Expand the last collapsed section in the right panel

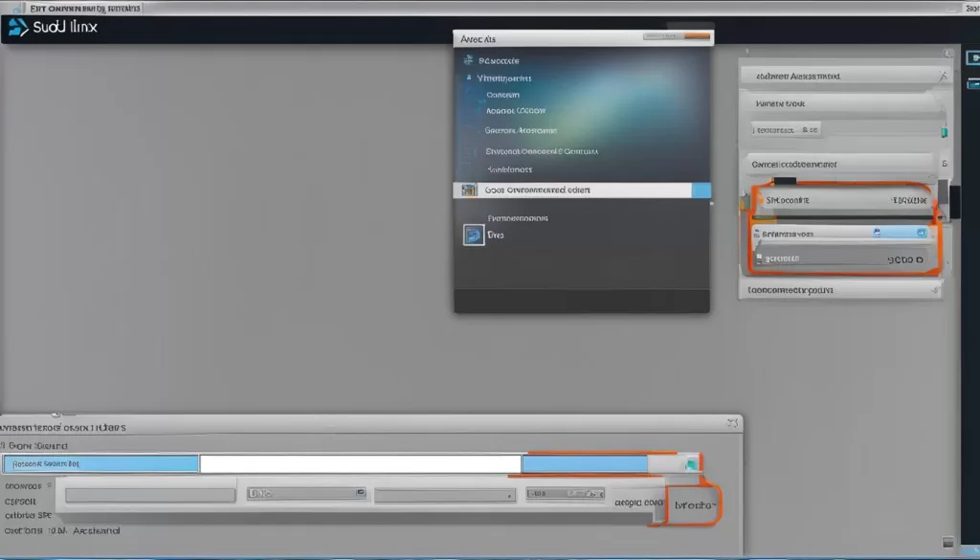pyautogui.click(x=838, y=288)
